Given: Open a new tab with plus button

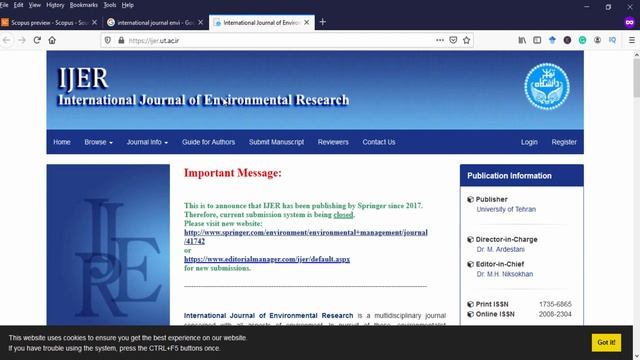Looking at the screenshot, I should (x=322, y=22).
